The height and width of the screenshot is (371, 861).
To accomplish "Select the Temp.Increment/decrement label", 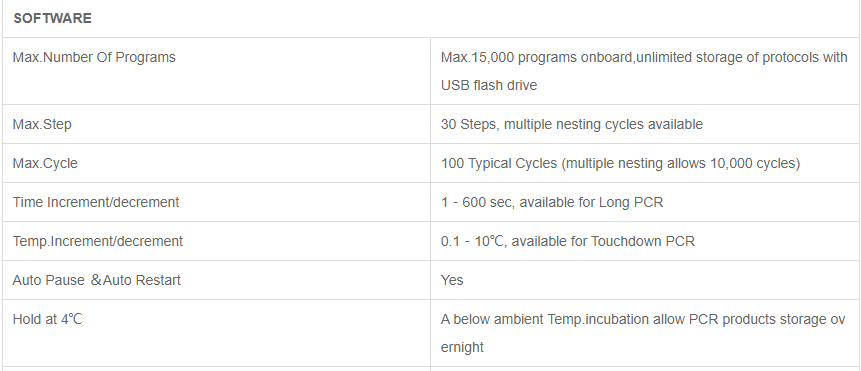I will [98, 241].
